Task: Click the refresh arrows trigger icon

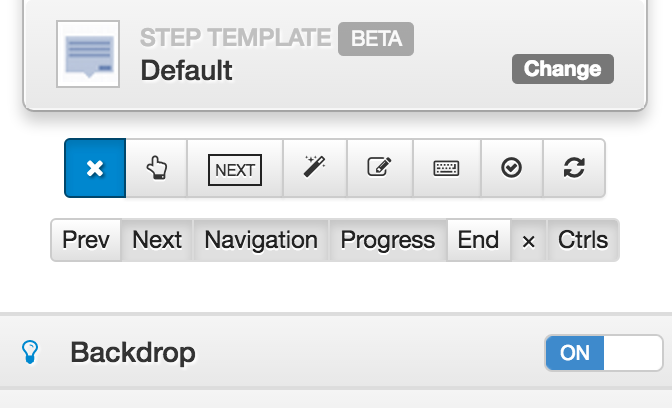Action: (574, 168)
